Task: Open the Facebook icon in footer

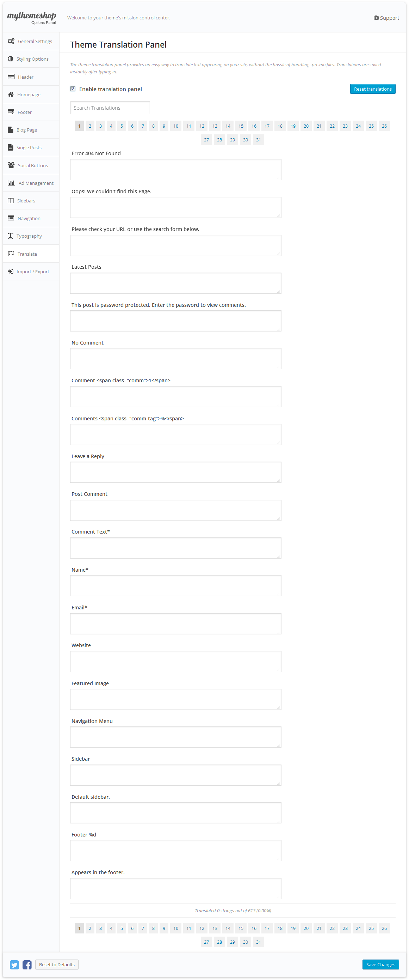Action: pyautogui.click(x=27, y=964)
